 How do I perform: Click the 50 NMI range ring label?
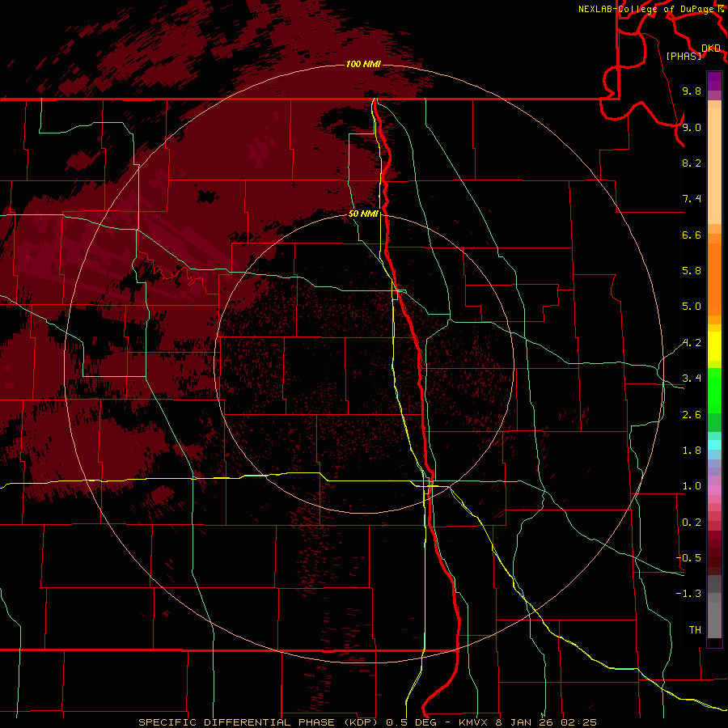[x=363, y=214]
